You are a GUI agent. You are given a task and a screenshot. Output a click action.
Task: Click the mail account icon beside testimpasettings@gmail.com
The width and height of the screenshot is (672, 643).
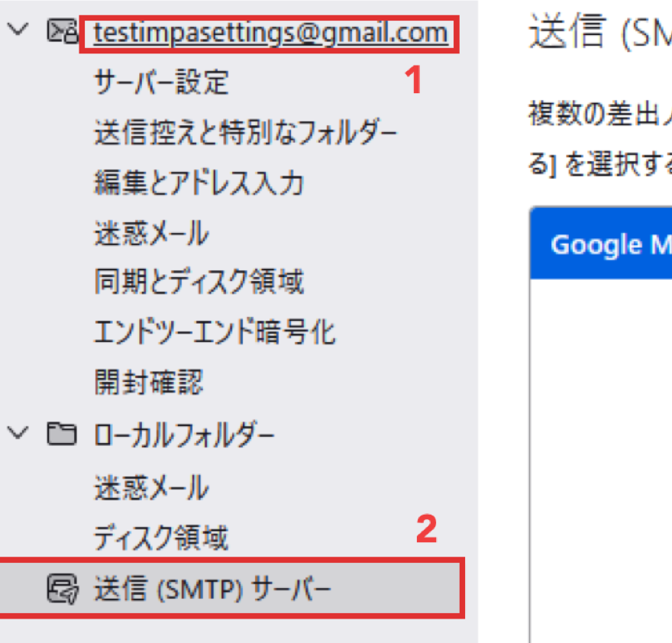[62, 31]
